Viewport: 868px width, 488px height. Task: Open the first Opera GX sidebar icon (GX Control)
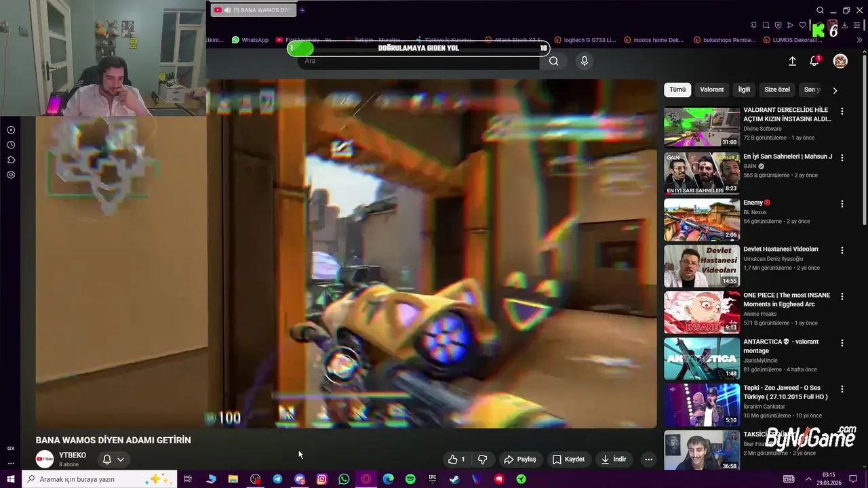point(11,130)
